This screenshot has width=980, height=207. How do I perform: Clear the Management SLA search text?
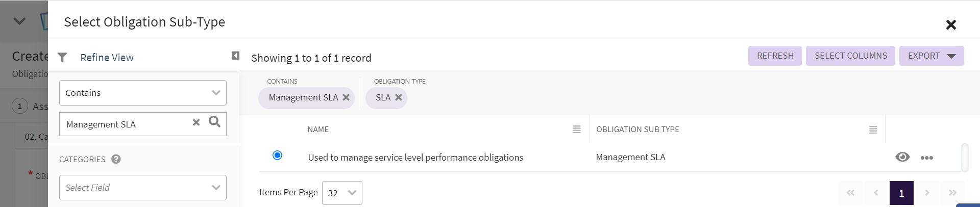pyautogui.click(x=196, y=122)
